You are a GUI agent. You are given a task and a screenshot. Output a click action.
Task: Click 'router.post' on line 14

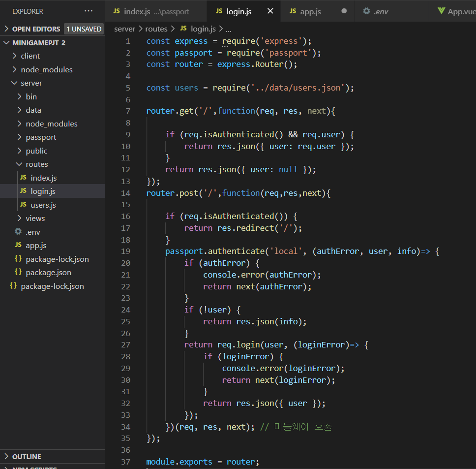point(172,193)
